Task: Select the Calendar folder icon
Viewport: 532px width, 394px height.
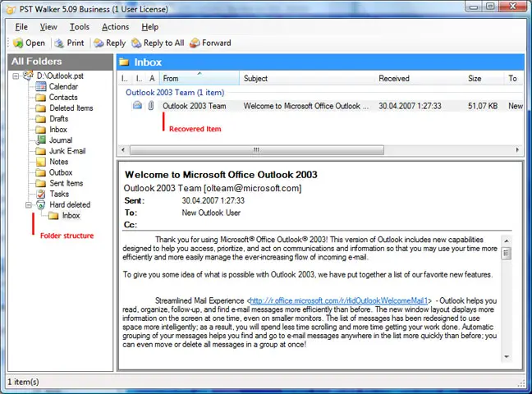Action: 41,86
